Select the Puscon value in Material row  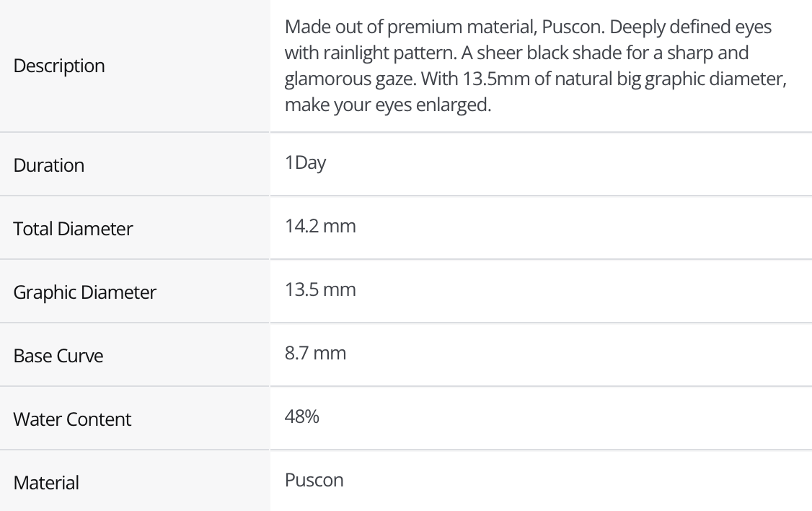[x=314, y=480]
